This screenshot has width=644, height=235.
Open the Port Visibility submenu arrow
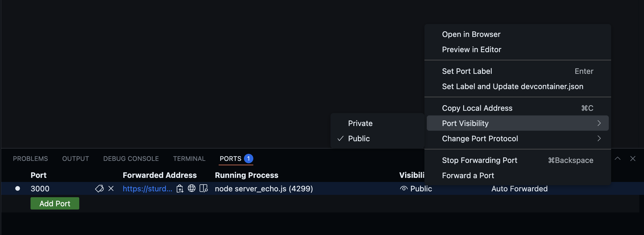click(x=599, y=123)
